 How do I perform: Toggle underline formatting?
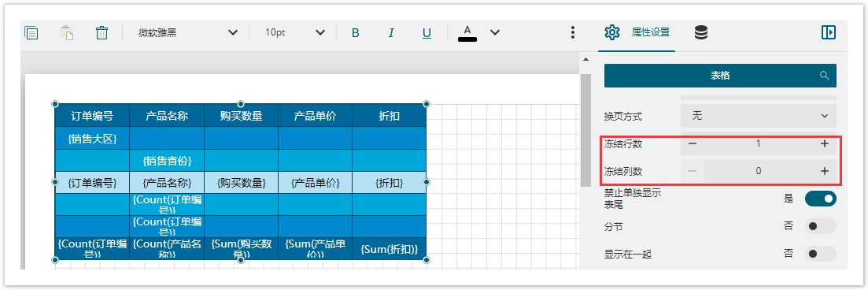point(427,33)
